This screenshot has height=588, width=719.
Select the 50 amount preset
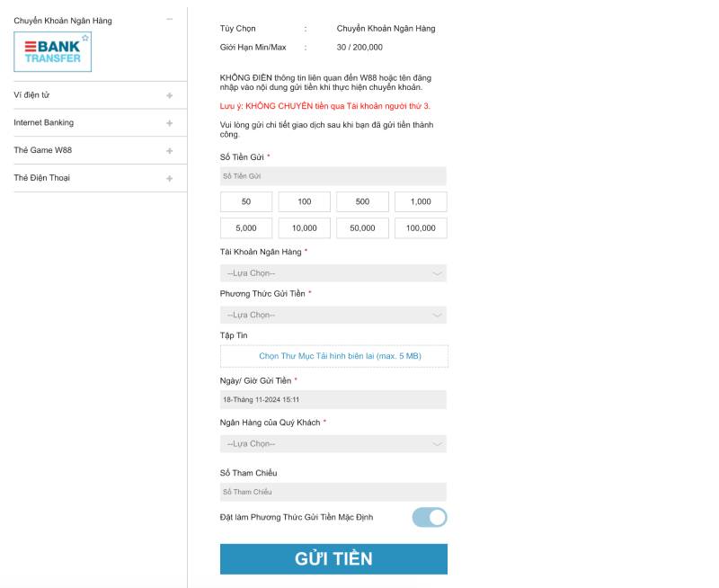(246, 201)
